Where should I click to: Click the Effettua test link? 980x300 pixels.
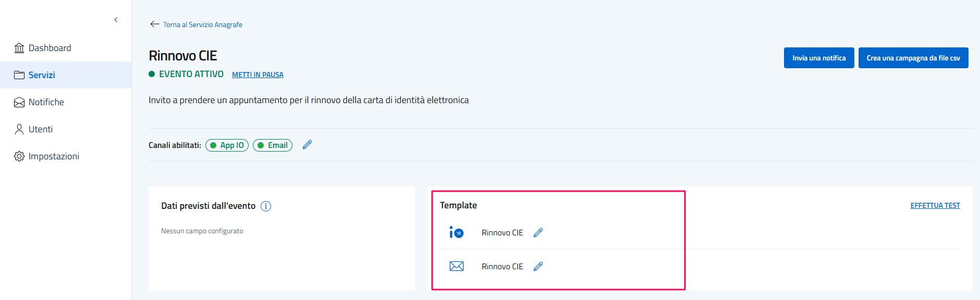pos(935,206)
